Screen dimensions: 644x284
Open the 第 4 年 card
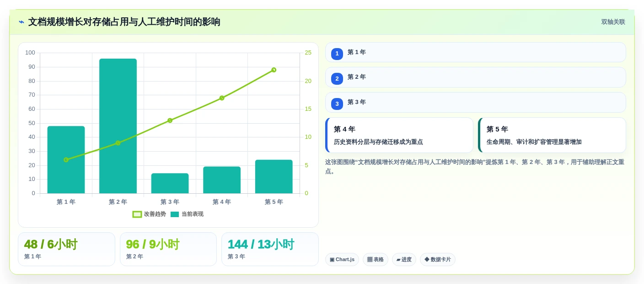click(399, 135)
